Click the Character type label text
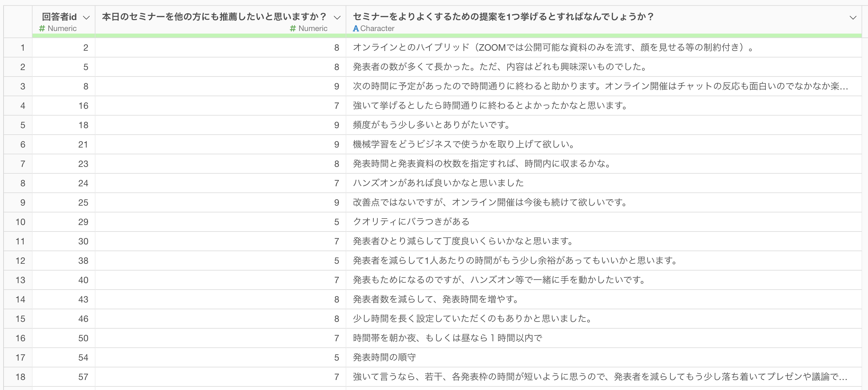868x390 pixels. (x=377, y=29)
